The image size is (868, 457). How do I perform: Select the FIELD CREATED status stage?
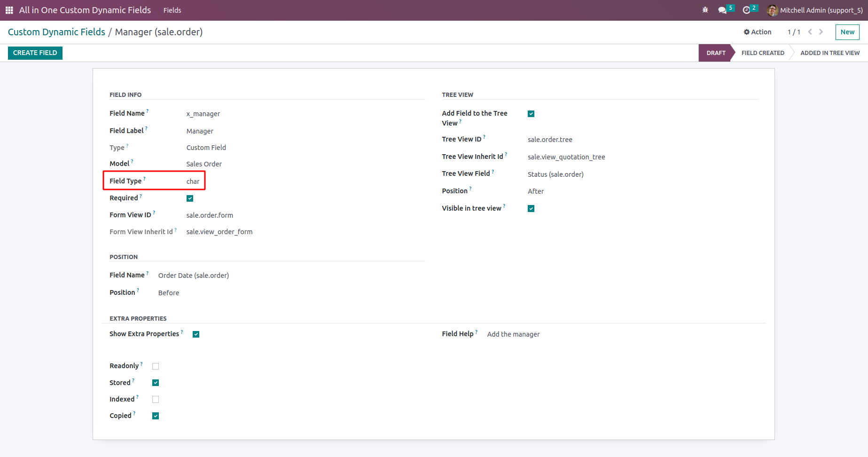click(x=763, y=53)
